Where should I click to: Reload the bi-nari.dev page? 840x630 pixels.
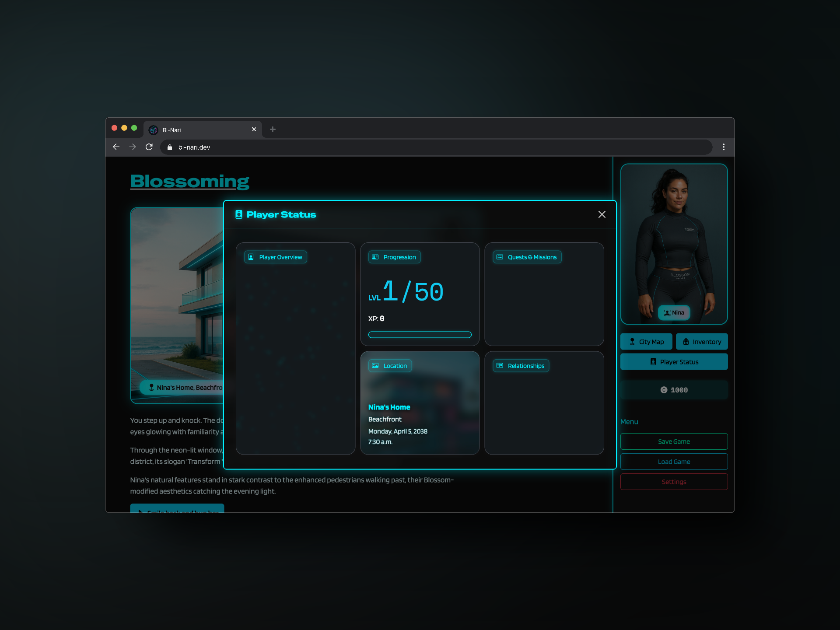coord(149,147)
